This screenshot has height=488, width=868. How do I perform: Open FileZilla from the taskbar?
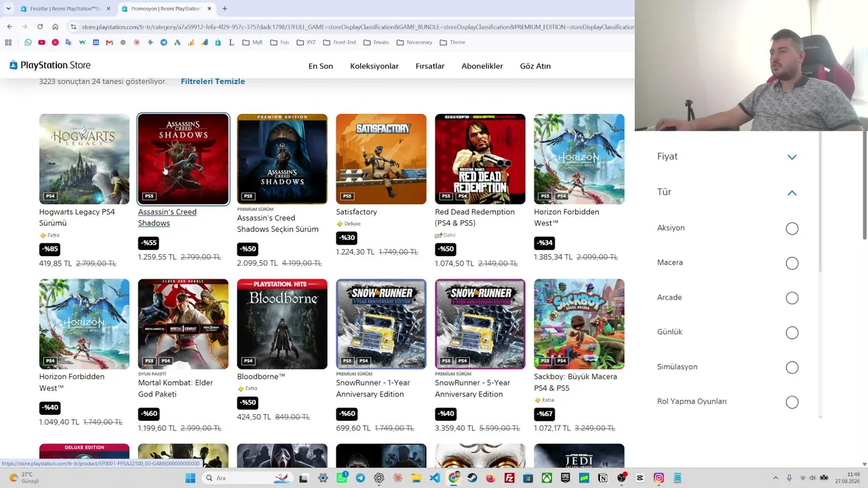[509, 478]
